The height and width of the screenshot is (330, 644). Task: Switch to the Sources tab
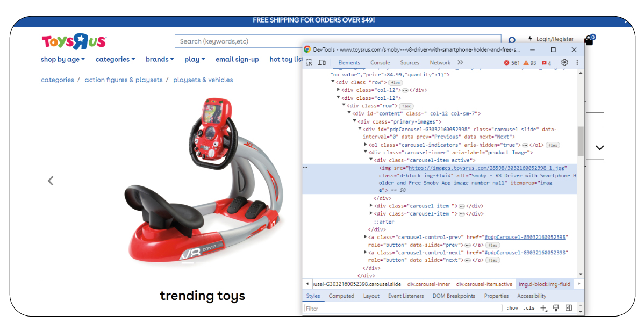[x=410, y=63]
